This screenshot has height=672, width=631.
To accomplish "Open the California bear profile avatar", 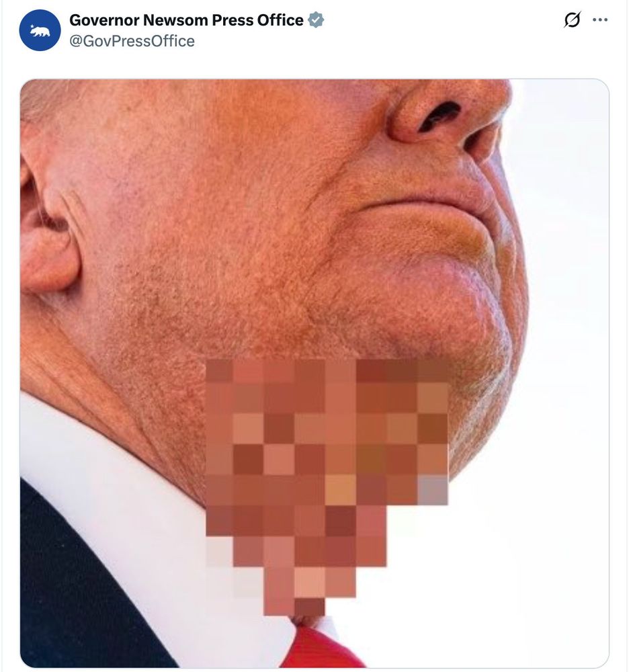I will [x=40, y=30].
